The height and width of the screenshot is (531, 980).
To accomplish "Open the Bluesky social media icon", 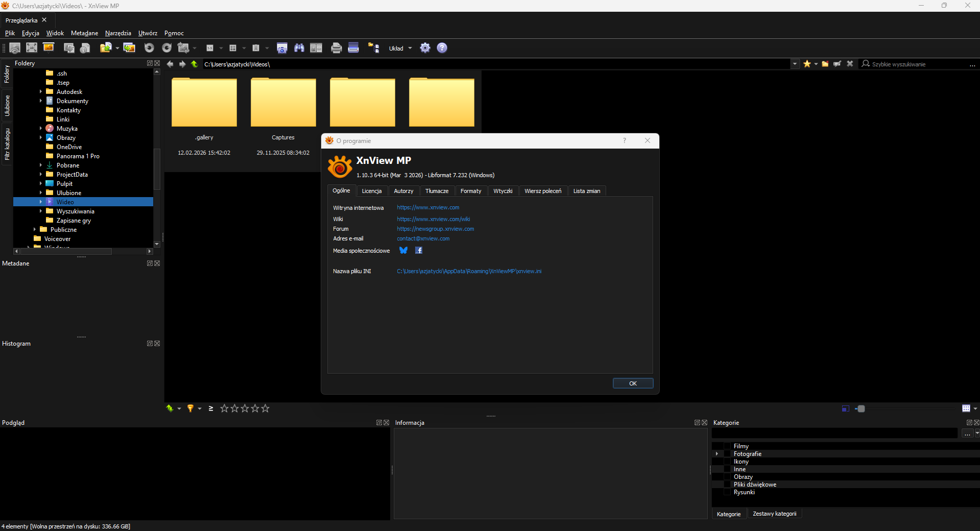I will pyautogui.click(x=403, y=250).
